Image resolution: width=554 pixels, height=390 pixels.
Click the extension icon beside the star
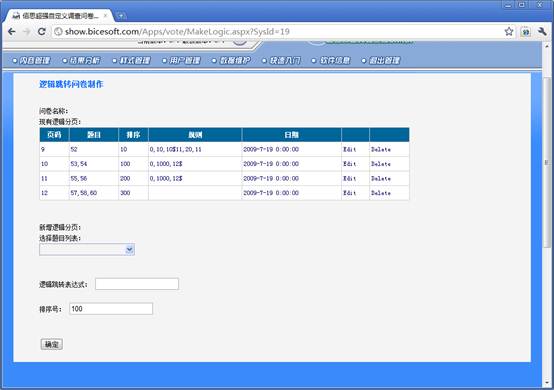pos(526,32)
